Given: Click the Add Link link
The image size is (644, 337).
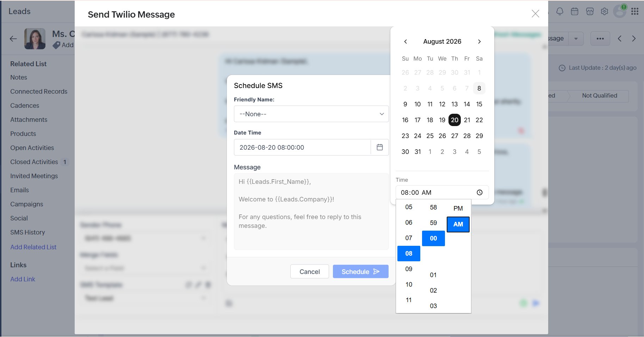Looking at the screenshot, I should tap(23, 279).
